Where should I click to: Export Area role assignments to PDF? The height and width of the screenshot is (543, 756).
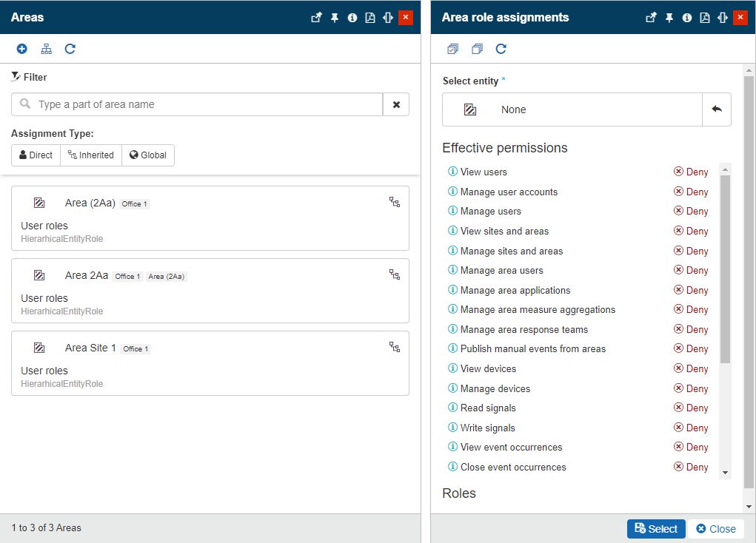705,18
